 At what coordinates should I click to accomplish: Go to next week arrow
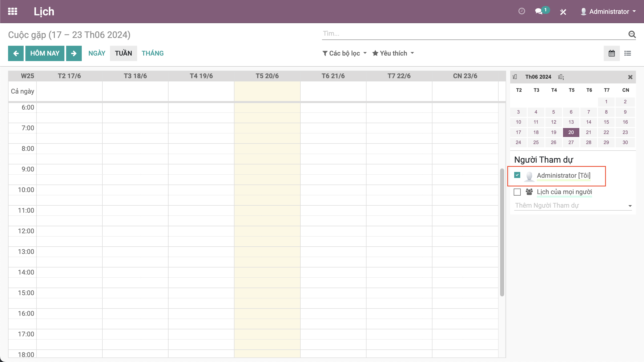pyautogui.click(x=74, y=53)
